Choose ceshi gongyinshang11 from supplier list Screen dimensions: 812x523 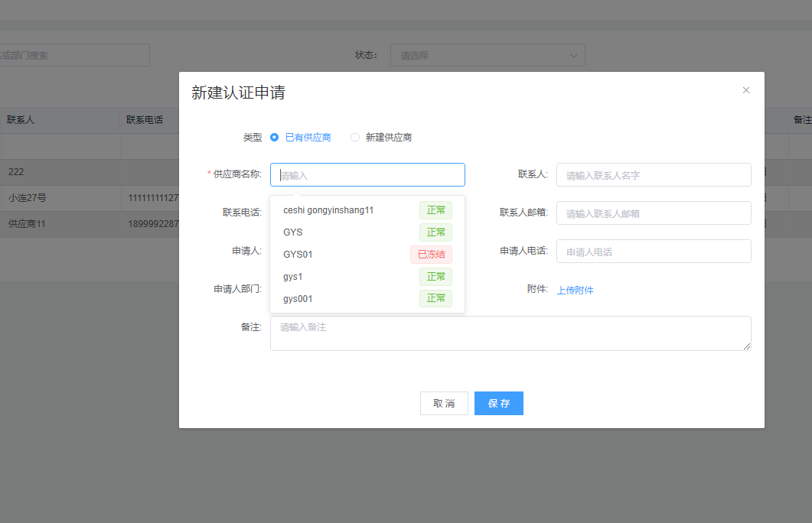(328, 210)
